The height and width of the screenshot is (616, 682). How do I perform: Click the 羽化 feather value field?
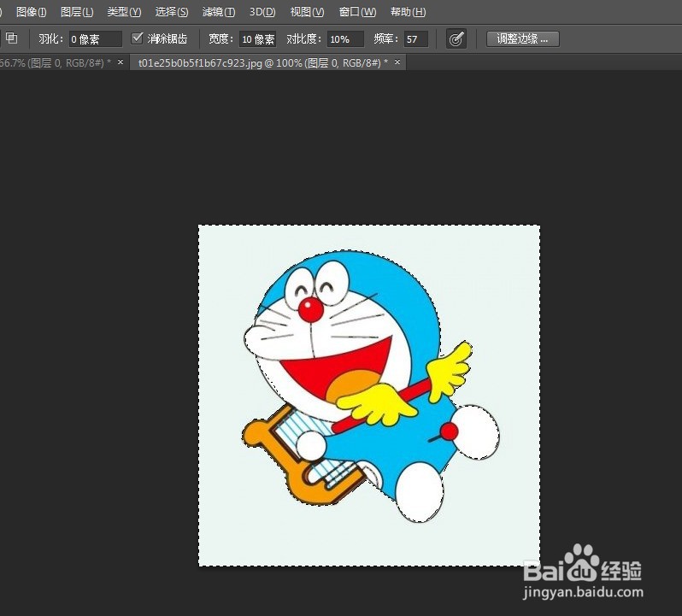(95, 39)
